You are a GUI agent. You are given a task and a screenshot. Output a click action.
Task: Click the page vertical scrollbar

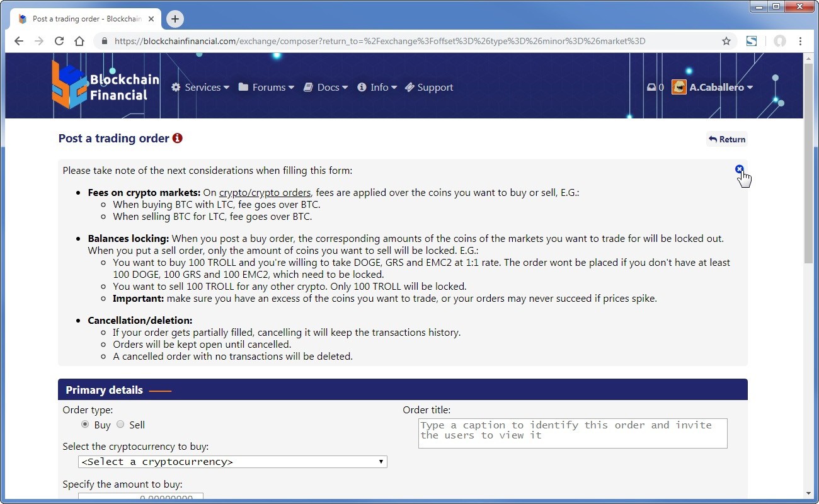pos(809,164)
